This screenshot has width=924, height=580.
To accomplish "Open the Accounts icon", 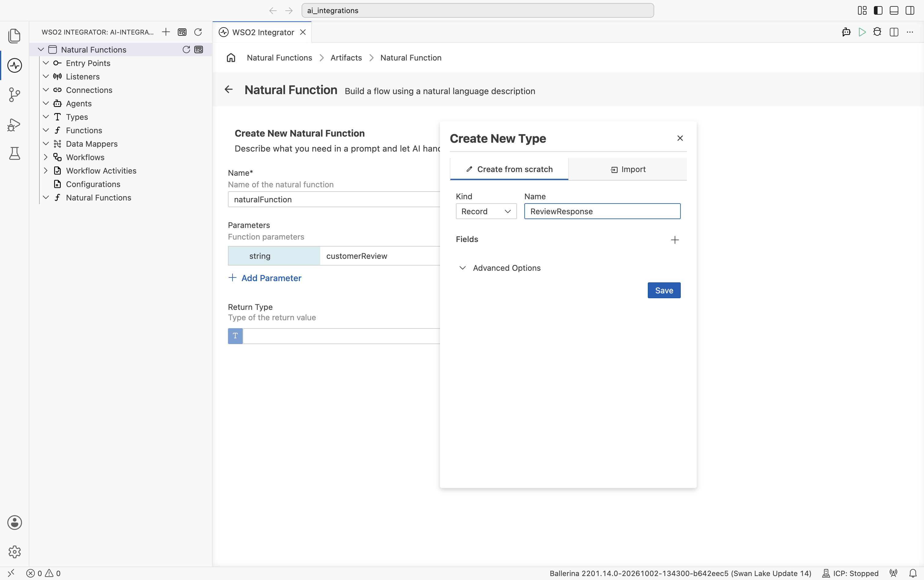I will 15,523.
